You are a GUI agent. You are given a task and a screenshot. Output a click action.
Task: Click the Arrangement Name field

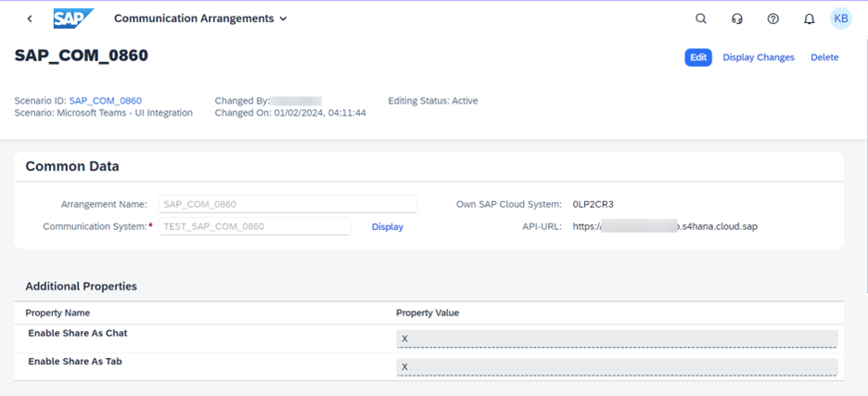(x=287, y=204)
